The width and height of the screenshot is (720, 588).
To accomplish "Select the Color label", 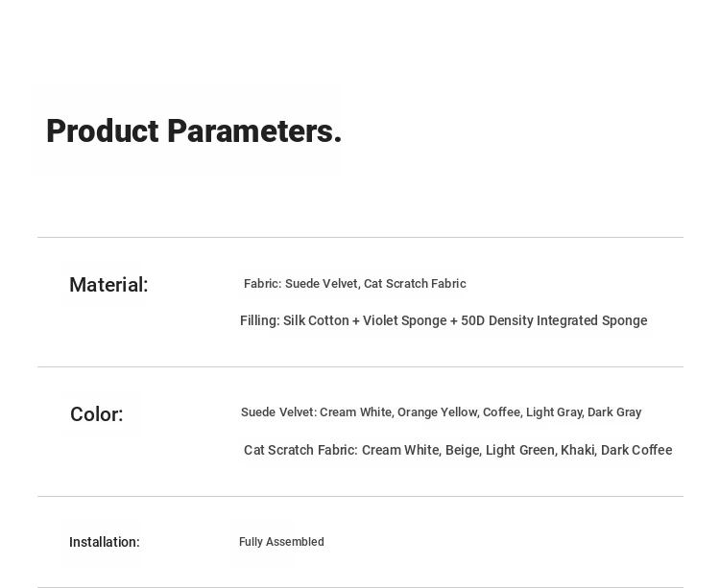I will (97, 414).
